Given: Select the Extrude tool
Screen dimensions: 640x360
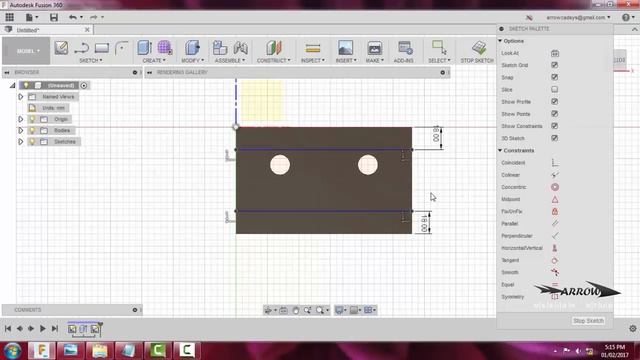Looking at the screenshot, I should 144,48.
